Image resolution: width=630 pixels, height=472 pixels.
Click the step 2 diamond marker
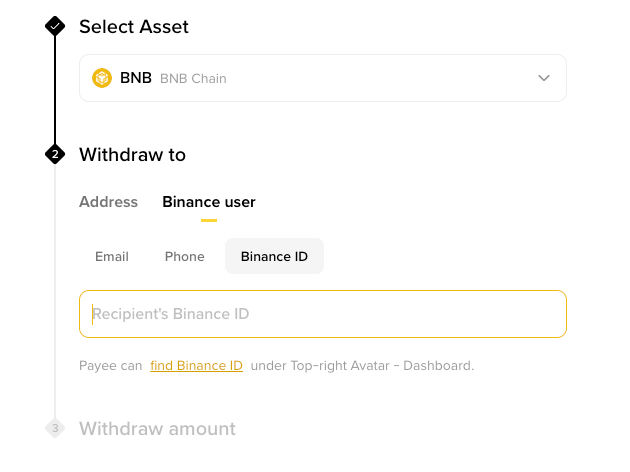tap(55, 154)
